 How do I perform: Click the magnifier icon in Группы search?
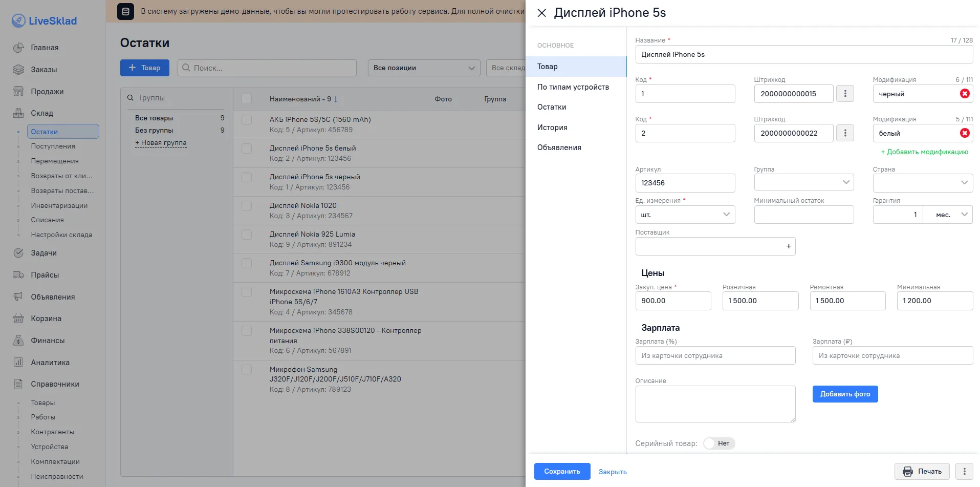click(x=130, y=98)
